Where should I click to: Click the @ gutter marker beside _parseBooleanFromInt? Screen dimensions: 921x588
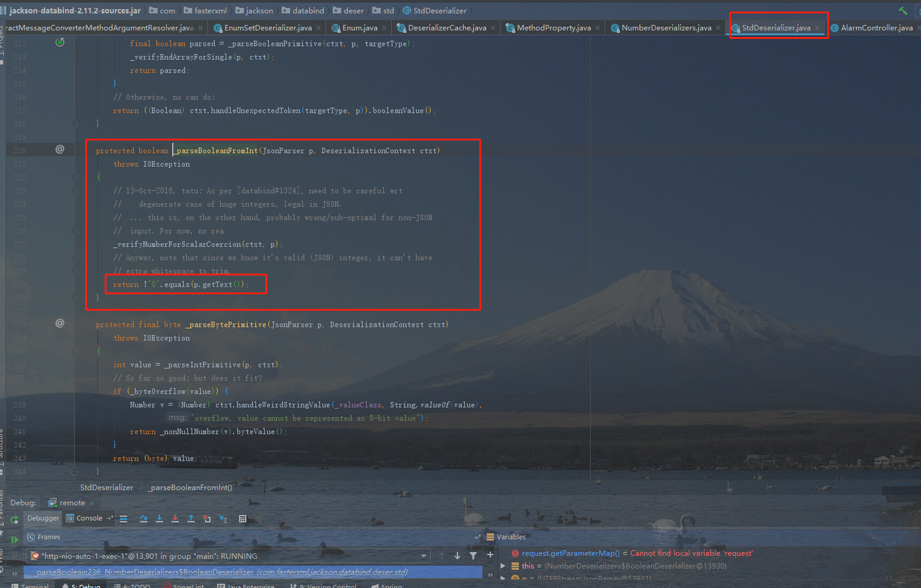tap(60, 149)
